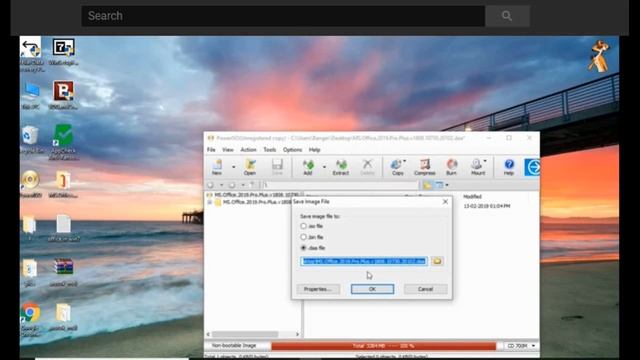Screen dimensions: 640x360
Task: Close the Save Image File dialog
Action: pyautogui.click(x=445, y=202)
